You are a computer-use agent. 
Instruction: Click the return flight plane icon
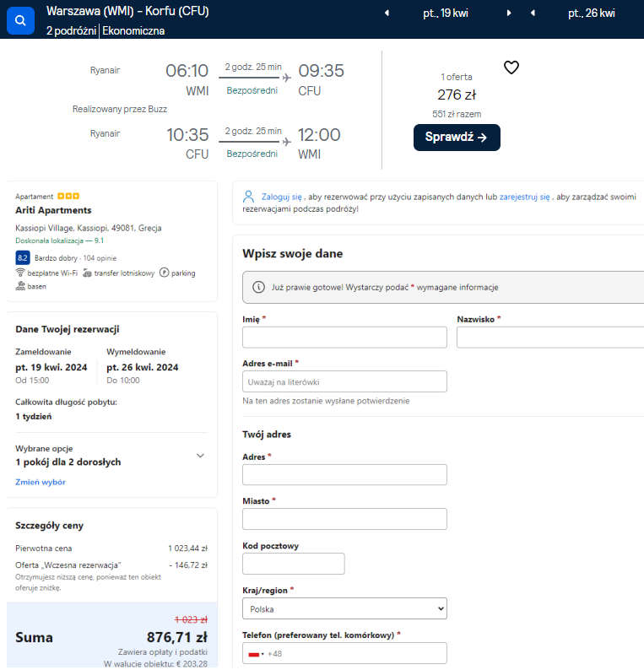(x=287, y=142)
